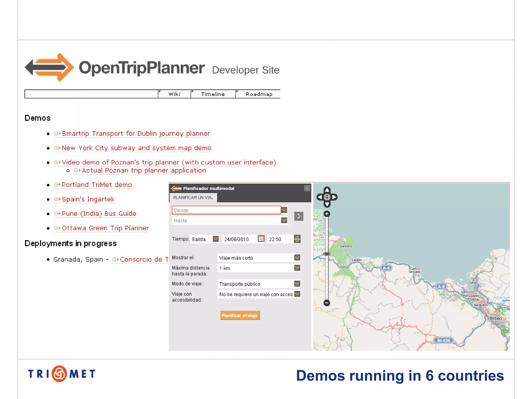532x399 pixels.
Task: Click the Santoña label on the map
Action: tap(346, 246)
